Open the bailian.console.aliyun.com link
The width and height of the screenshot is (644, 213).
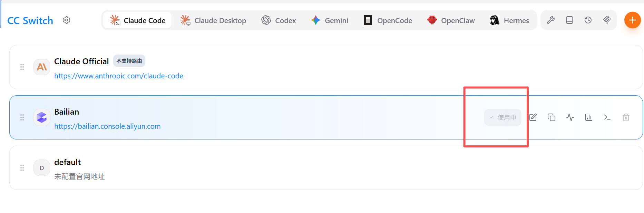click(x=107, y=126)
